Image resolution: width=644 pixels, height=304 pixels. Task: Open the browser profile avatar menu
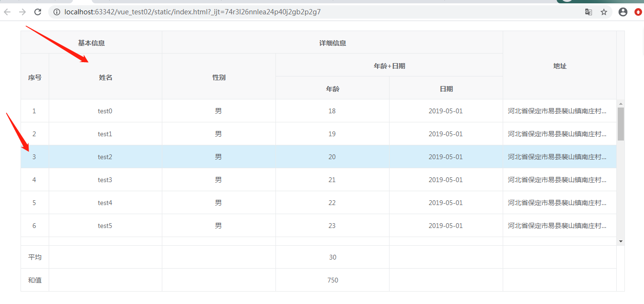(x=623, y=12)
